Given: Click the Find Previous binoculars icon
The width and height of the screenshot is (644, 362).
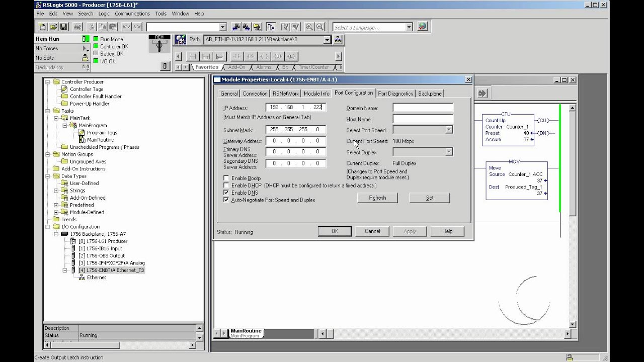Looking at the screenshot, I should point(236,27).
